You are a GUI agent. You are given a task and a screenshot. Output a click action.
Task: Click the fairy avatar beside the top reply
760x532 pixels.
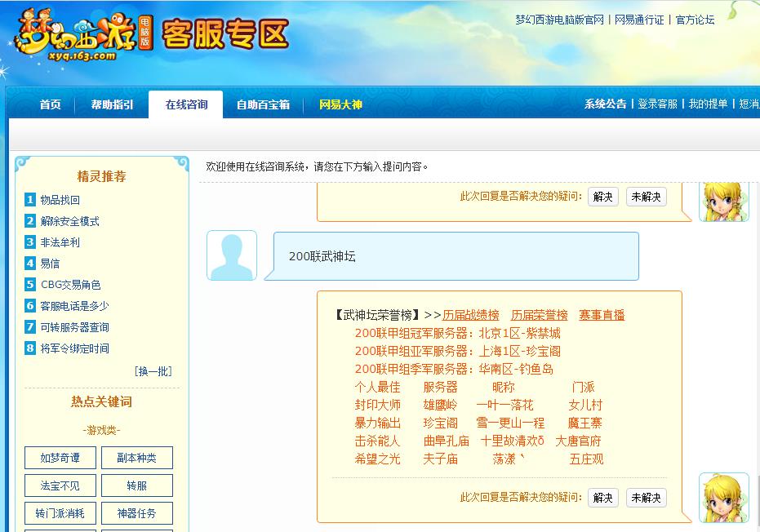[x=723, y=202]
